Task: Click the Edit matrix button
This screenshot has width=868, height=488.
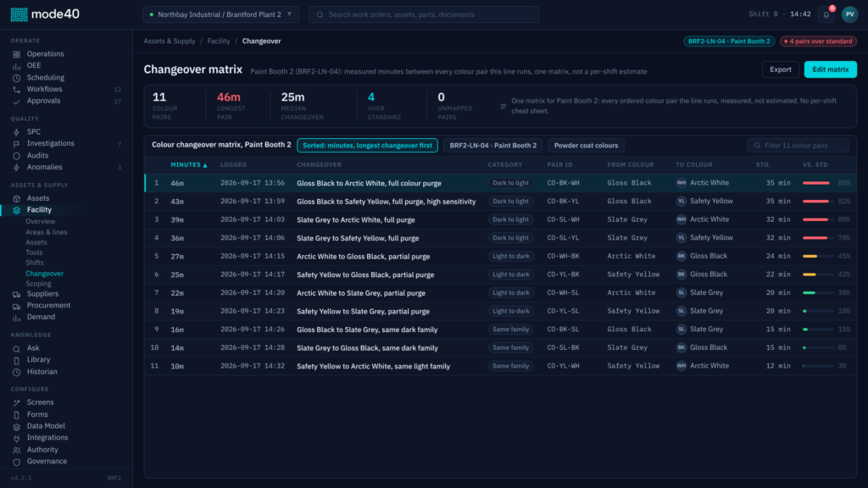Action: [x=830, y=69]
